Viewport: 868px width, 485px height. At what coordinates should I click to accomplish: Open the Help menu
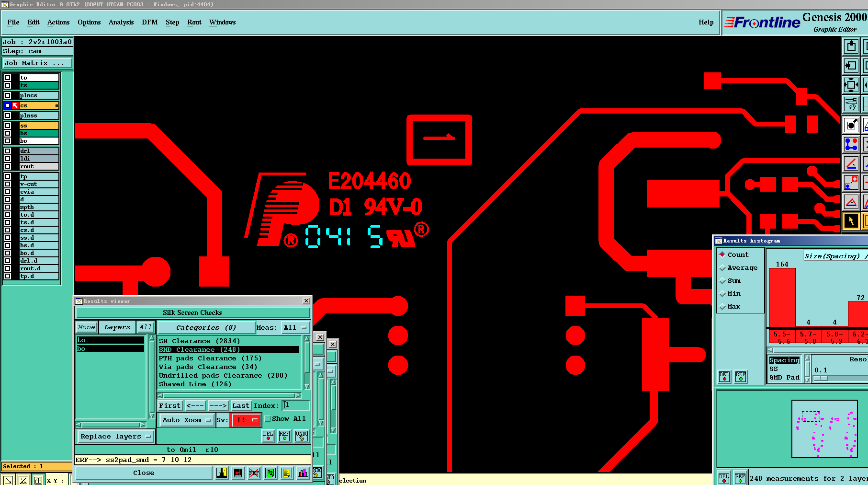[706, 23]
